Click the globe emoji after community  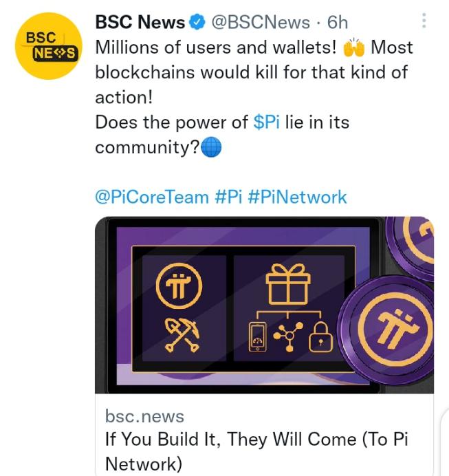[212, 148]
